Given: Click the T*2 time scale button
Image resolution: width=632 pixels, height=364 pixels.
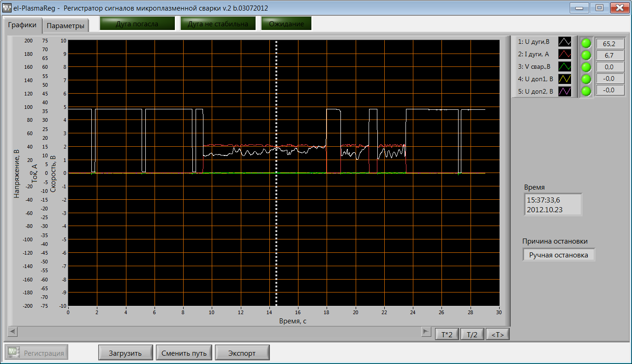Looking at the screenshot, I should [447, 334].
